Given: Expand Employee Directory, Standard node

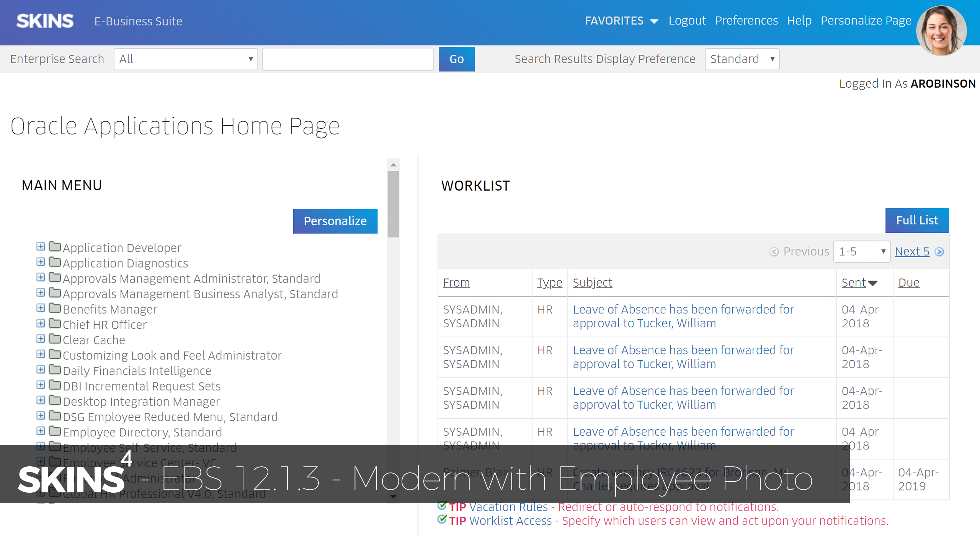Looking at the screenshot, I should point(41,431).
